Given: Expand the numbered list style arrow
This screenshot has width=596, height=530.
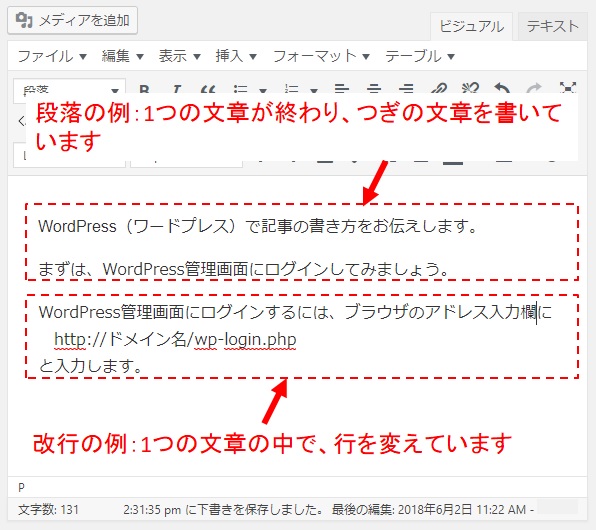Looking at the screenshot, I should (x=314, y=90).
